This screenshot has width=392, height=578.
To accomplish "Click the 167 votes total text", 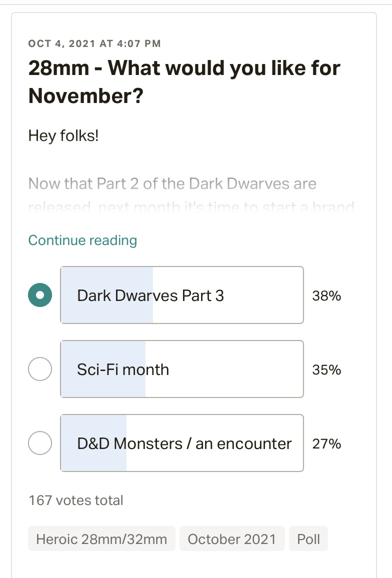I will tap(76, 500).
